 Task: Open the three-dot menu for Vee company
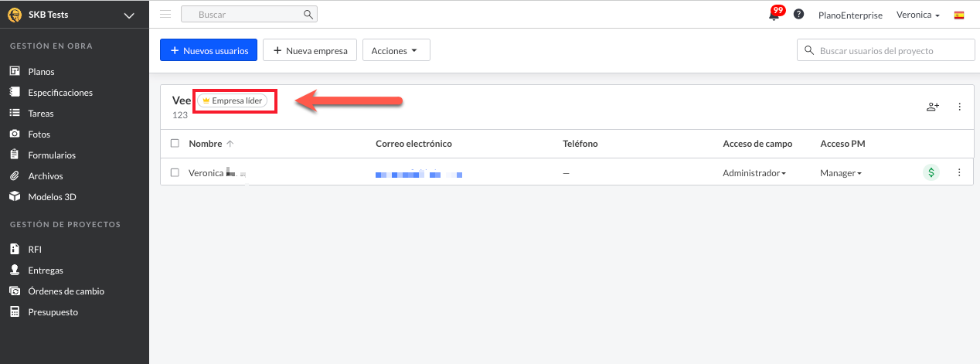[959, 107]
